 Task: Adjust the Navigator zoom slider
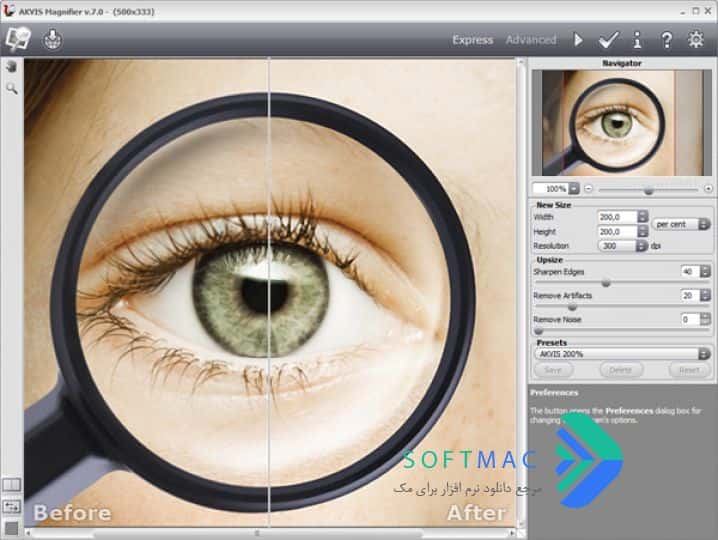[648, 190]
